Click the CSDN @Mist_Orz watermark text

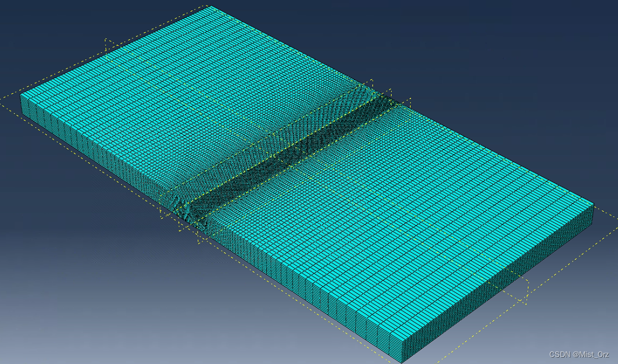[578, 354]
